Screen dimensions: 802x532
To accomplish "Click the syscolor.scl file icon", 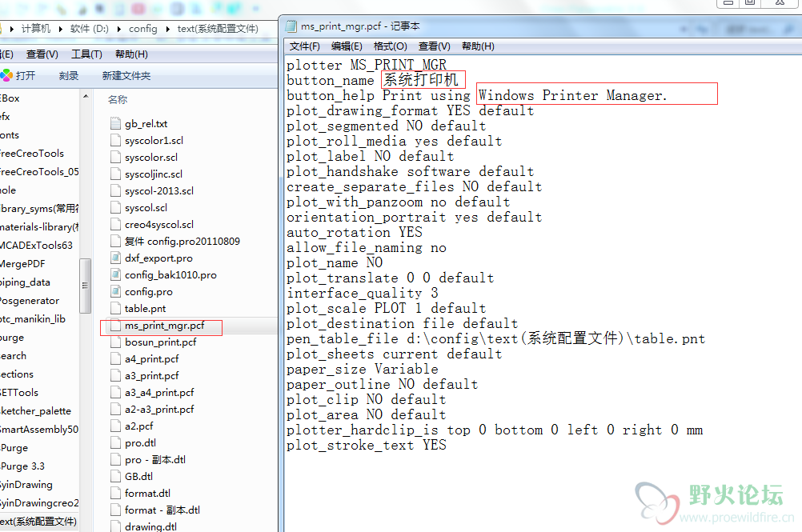I will tap(115, 158).
